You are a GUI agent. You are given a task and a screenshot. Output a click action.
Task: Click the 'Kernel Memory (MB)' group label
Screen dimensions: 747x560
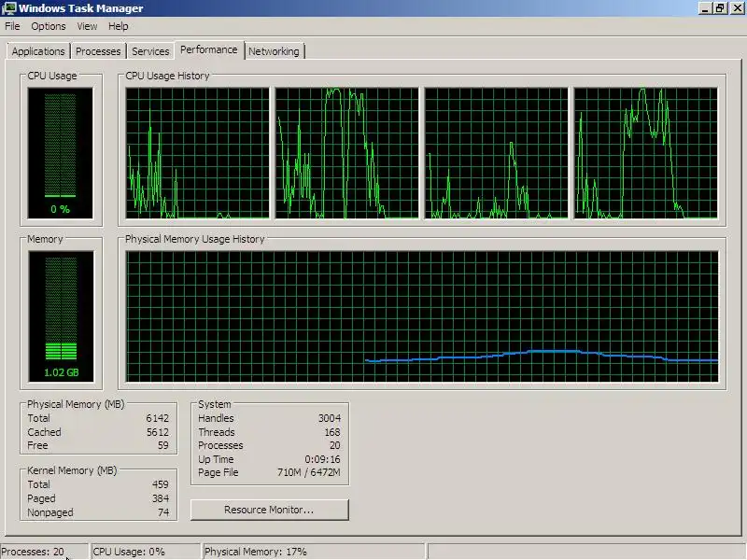(x=72, y=470)
